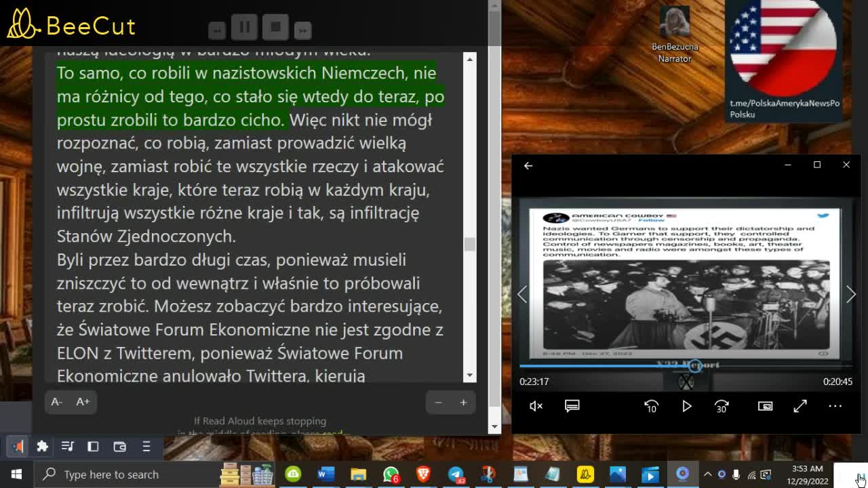Click the text panel scrollbar thumb
Image resolution: width=868 pixels, height=488 pixels.
pos(469,244)
